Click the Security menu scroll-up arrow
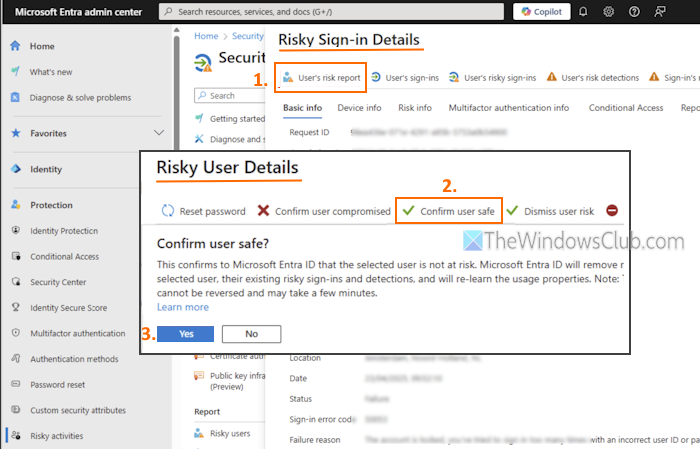This screenshot has width=700, height=449. (x=176, y=30)
